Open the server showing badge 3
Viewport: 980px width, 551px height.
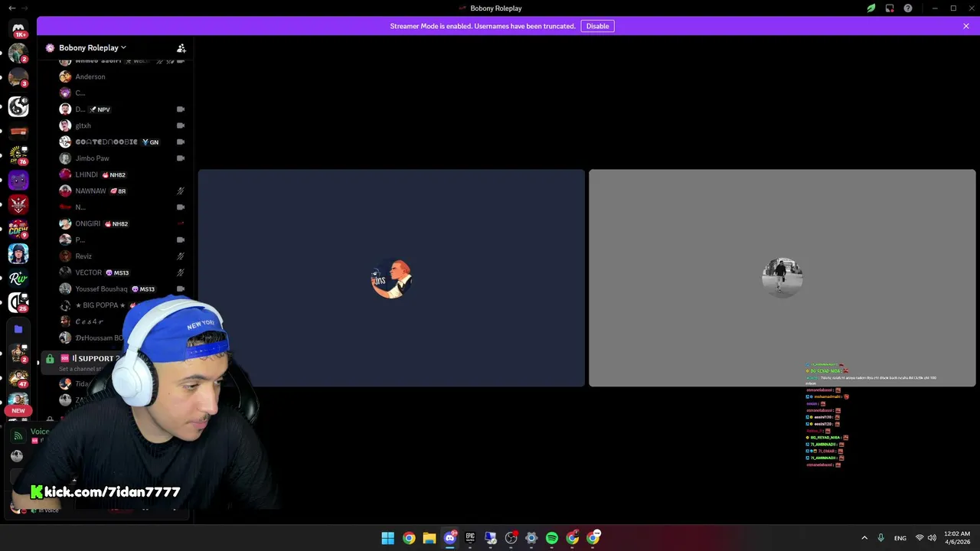pyautogui.click(x=18, y=78)
